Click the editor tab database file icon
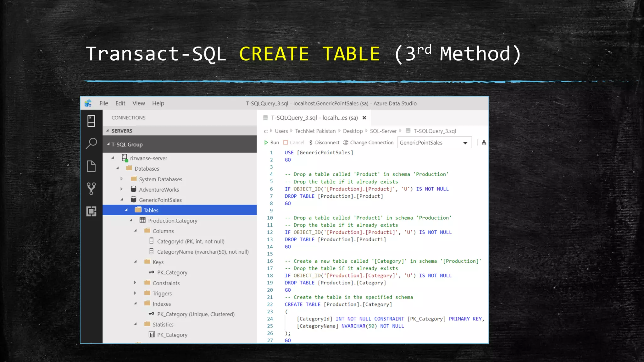The width and height of the screenshot is (644, 362). coord(265,118)
